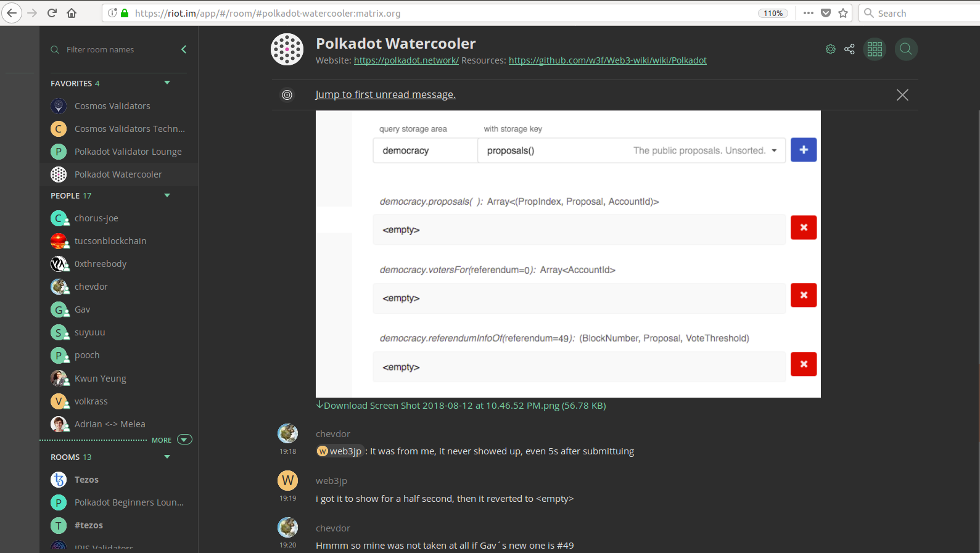Click the 19:19 message timestamp
This screenshot has height=553, width=980.
[288, 498]
